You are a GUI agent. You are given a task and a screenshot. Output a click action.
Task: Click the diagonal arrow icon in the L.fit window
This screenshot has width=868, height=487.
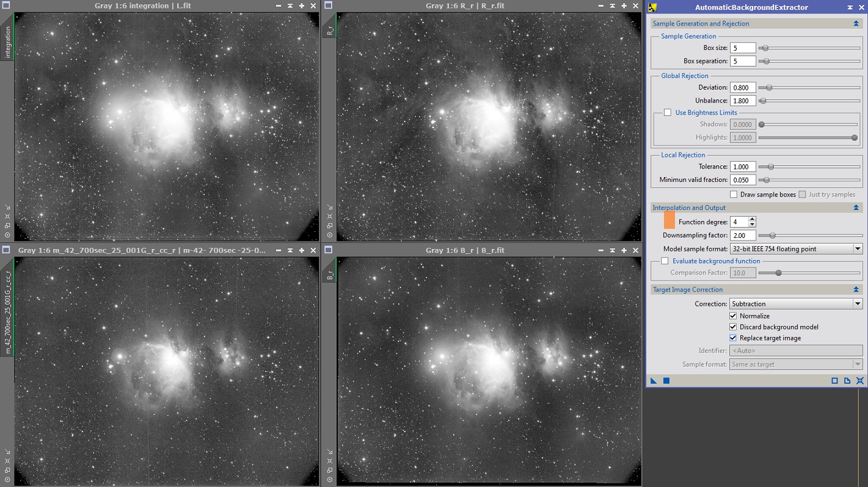7,207
